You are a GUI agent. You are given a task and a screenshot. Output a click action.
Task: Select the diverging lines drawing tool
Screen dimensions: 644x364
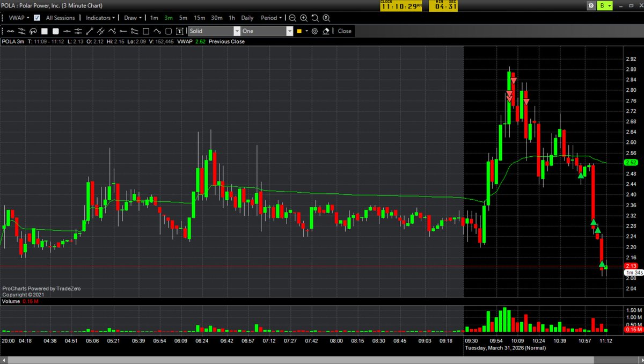click(x=134, y=31)
